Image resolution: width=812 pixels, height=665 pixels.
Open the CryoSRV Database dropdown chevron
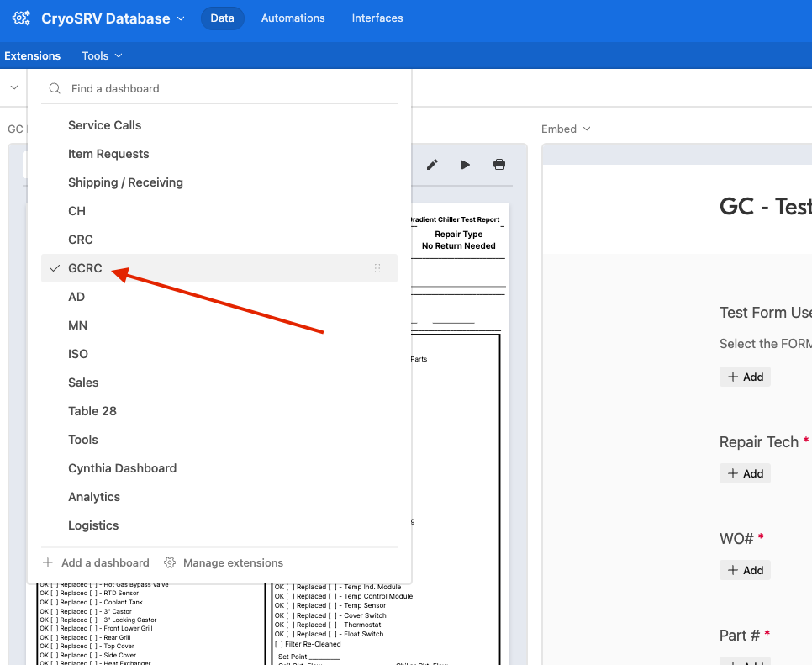(179, 18)
